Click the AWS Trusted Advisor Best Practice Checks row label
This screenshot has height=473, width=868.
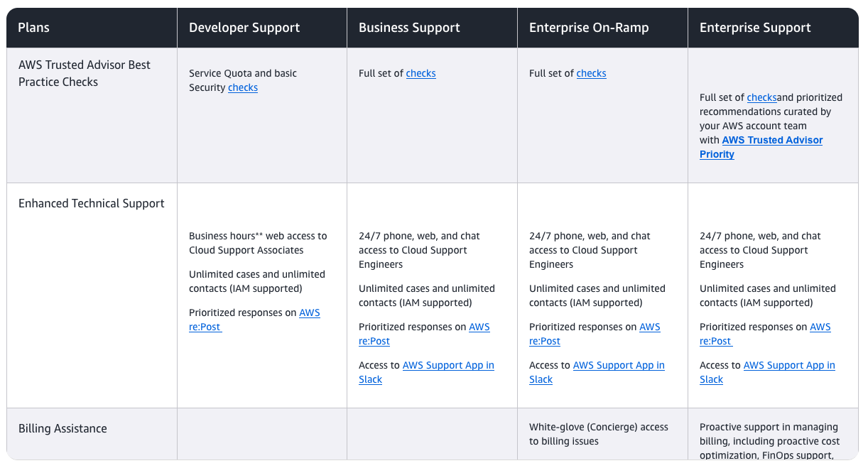click(85, 73)
